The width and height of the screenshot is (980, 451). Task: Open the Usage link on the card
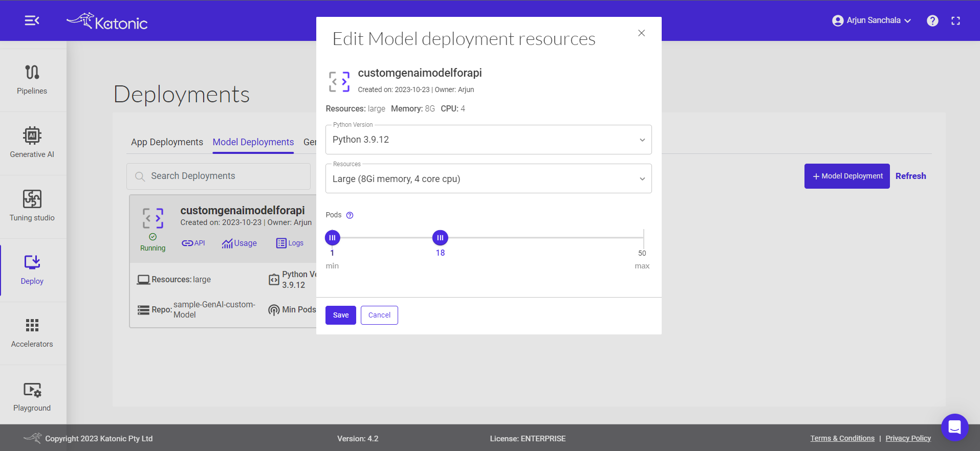pyautogui.click(x=239, y=243)
